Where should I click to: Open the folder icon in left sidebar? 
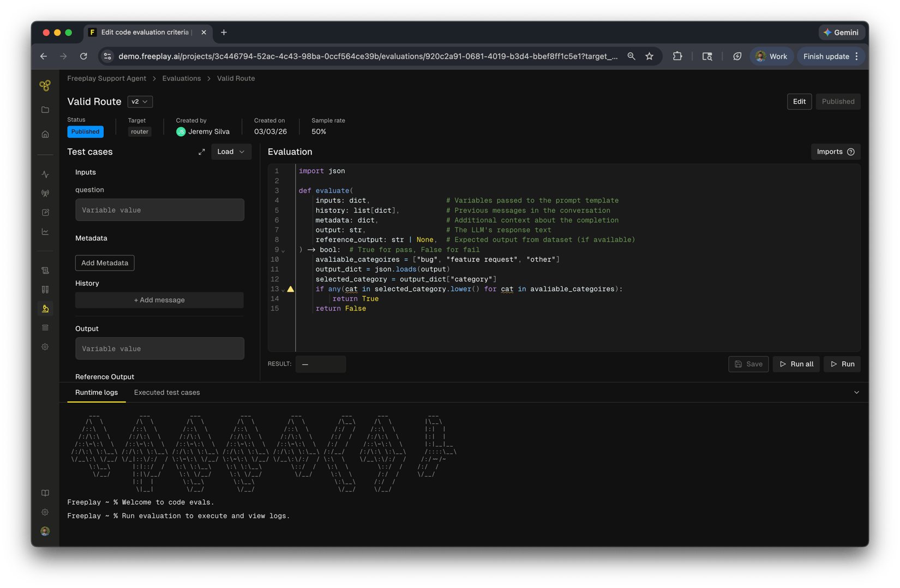click(45, 110)
